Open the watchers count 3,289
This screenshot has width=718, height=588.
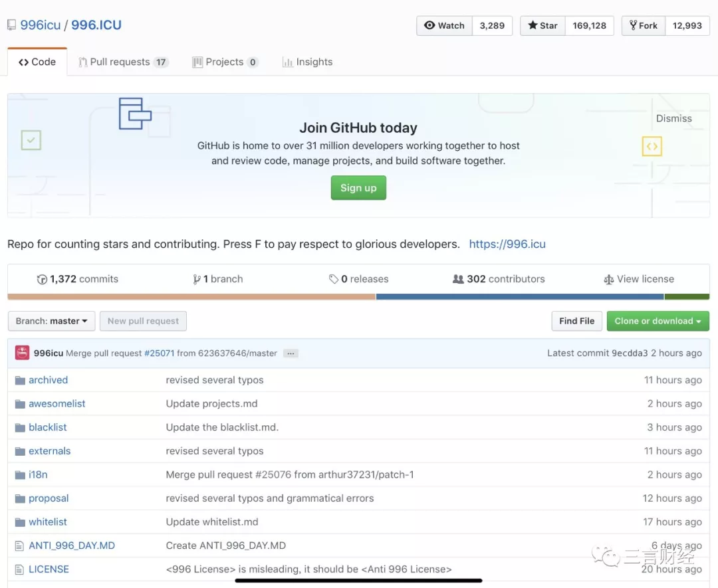(x=492, y=26)
